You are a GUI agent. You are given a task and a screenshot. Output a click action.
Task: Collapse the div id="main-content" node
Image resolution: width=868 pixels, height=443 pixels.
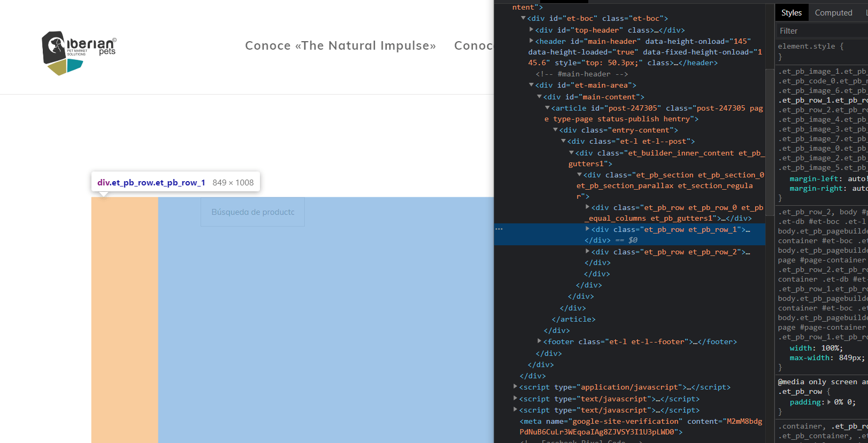click(539, 97)
